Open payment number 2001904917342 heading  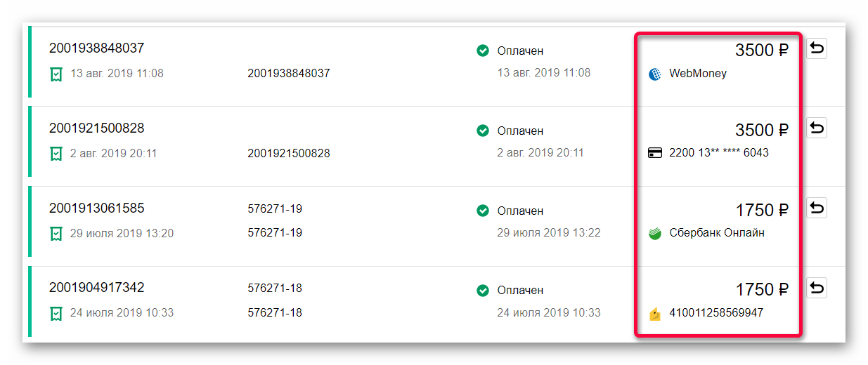coord(96,288)
